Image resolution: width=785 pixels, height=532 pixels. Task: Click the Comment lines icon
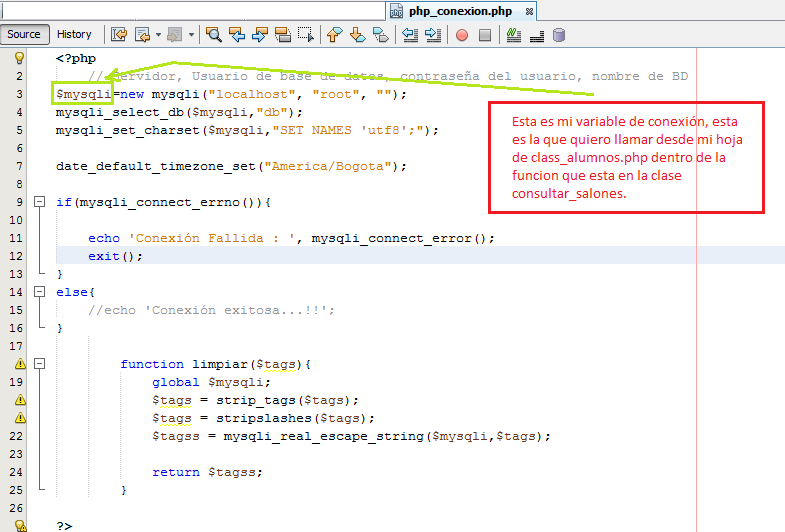pyautogui.click(x=537, y=35)
